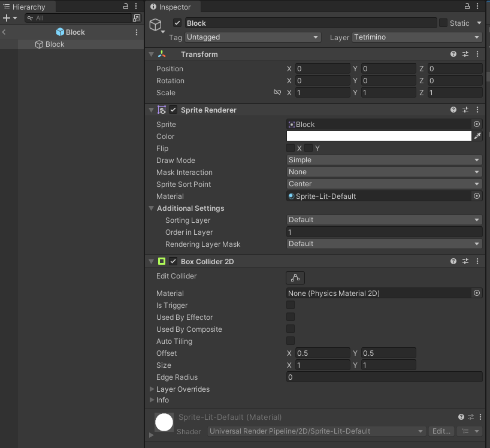Image resolution: width=490 pixels, height=448 pixels.
Task: Open Transform component options menu
Action: pyautogui.click(x=477, y=54)
